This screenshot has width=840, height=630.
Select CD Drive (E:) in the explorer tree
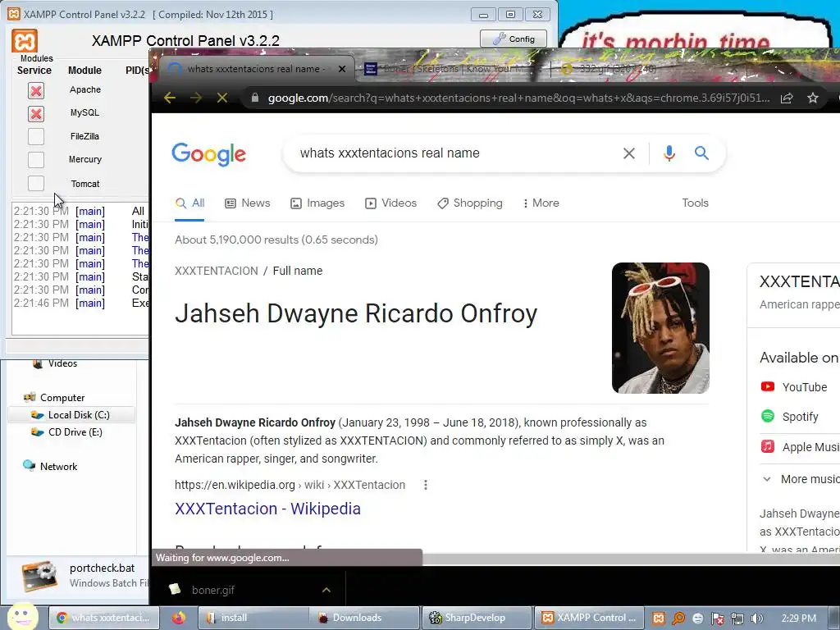[67, 431]
